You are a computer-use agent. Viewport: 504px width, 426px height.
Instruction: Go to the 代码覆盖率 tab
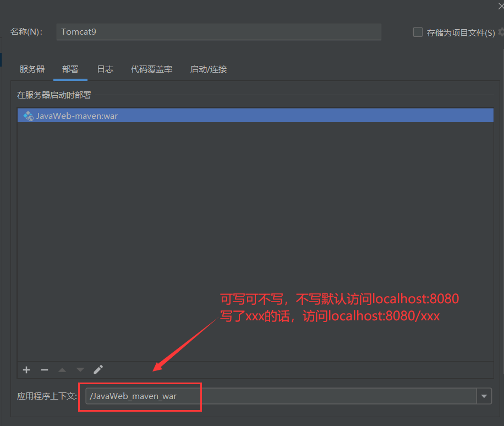pos(151,69)
